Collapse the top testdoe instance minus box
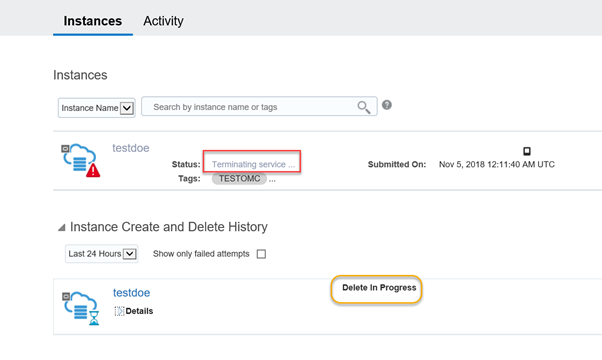The image size is (602, 360). coord(65,149)
